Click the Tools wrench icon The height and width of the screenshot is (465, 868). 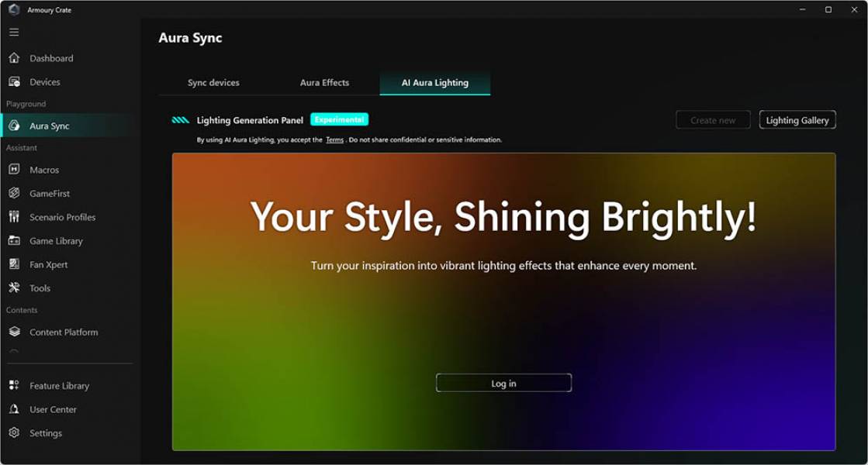click(x=15, y=288)
